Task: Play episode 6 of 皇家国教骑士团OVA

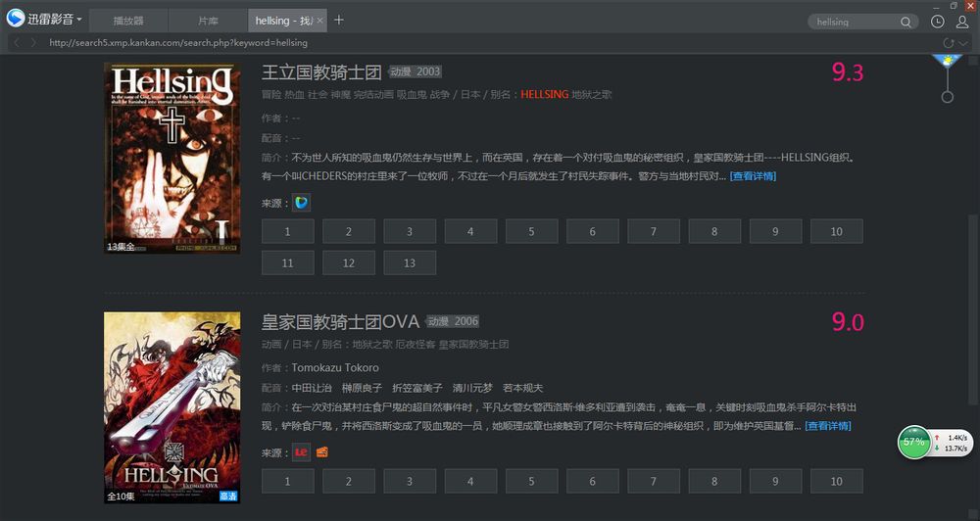Action: pos(593,481)
